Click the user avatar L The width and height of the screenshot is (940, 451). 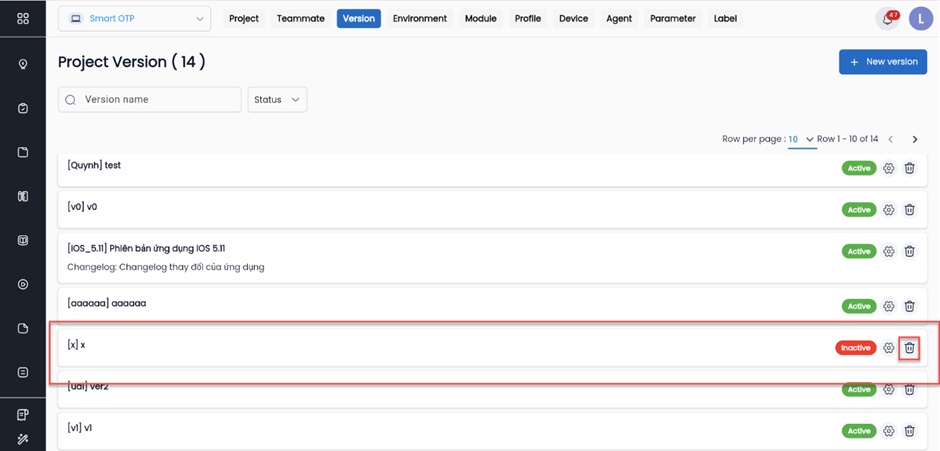tap(920, 19)
